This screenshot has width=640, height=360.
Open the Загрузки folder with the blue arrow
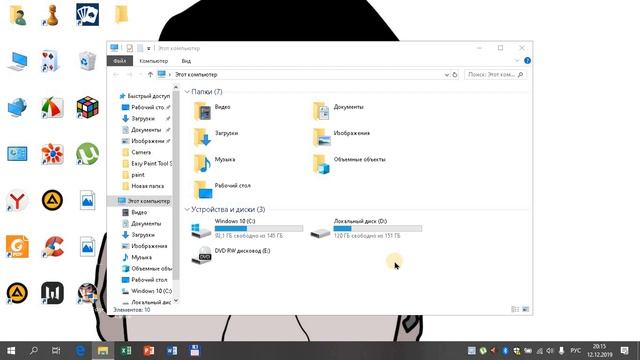(x=216, y=137)
